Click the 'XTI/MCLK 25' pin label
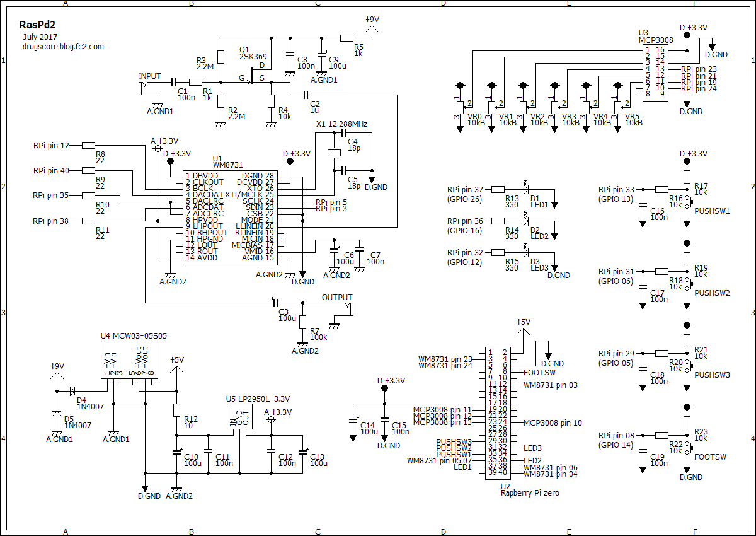The width and height of the screenshot is (756, 536). [x=249, y=194]
